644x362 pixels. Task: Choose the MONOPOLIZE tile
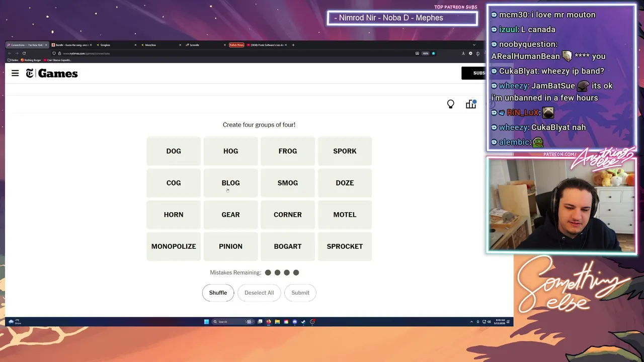174,246
